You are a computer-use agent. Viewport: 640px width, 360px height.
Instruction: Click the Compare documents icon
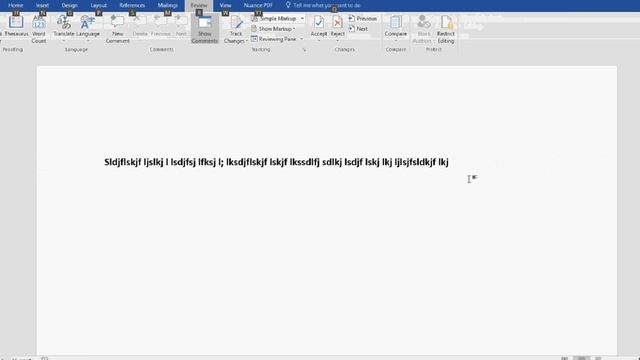tap(396, 22)
